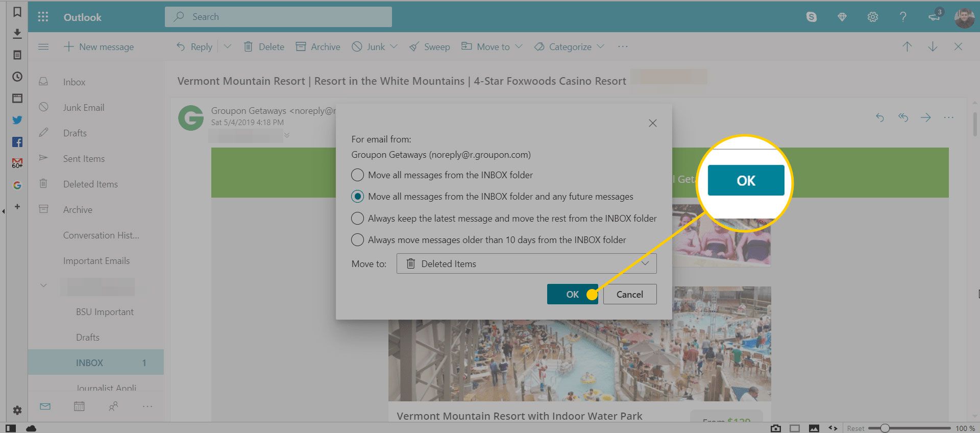Close the sweep dialog with X
This screenshot has width=980, height=433.
click(x=652, y=123)
